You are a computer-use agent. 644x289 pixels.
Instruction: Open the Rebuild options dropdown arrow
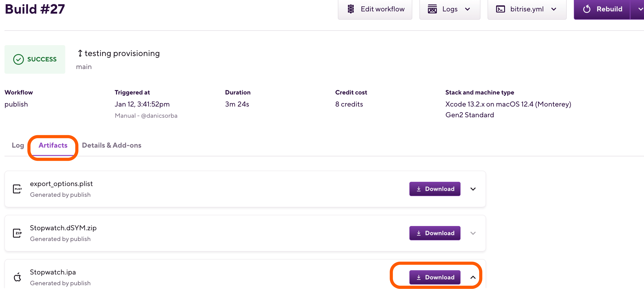pyautogui.click(x=640, y=9)
